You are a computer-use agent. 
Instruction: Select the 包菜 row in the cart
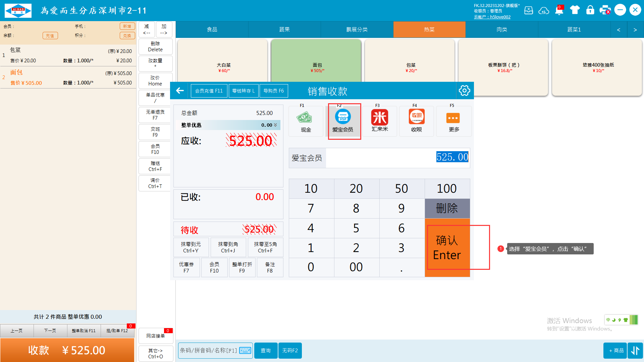(x=68, y=55)
